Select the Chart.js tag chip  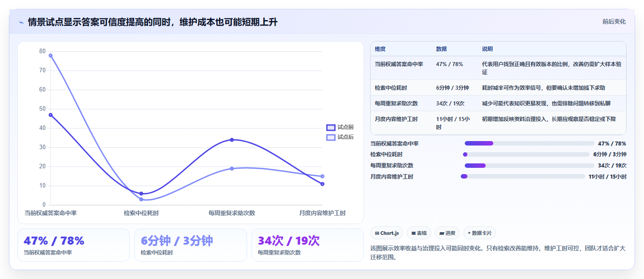coord(387,233)
